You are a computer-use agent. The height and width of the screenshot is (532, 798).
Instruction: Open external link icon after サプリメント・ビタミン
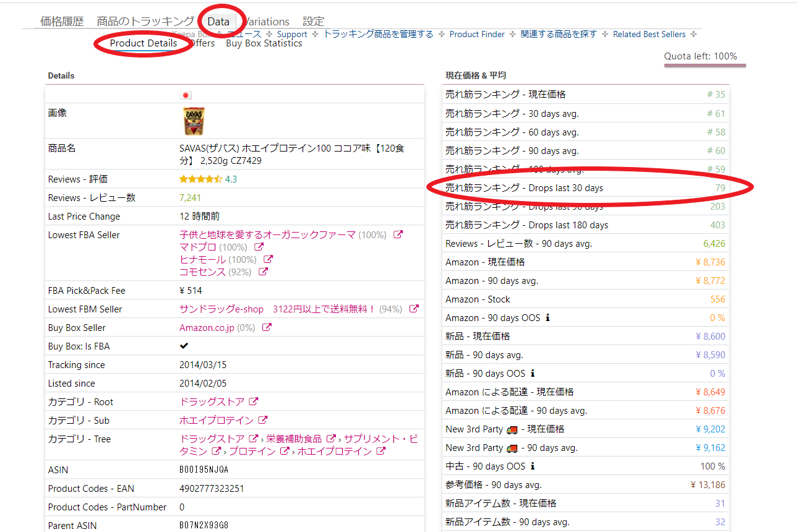pos(217,451)
